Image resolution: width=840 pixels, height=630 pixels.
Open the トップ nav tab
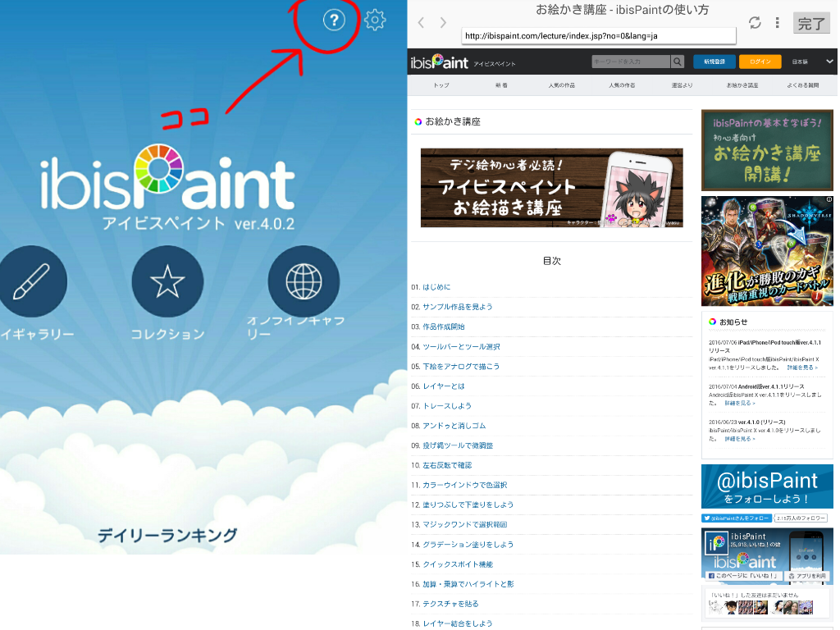click(x=441, y=85)
